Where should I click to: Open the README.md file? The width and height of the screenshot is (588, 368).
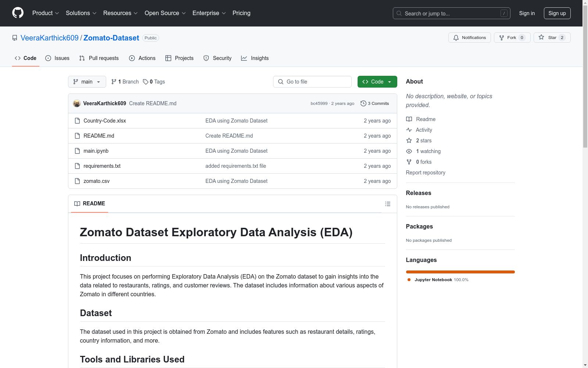[99, 136]
